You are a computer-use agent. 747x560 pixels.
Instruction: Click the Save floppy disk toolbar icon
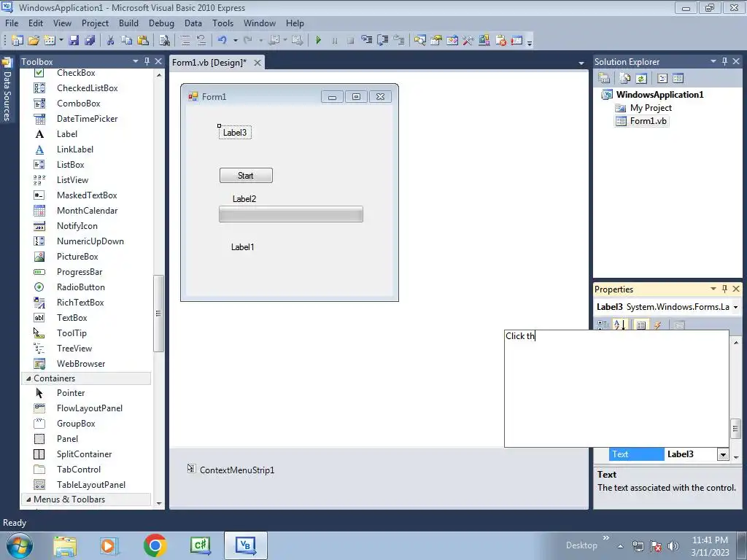coord(74,41)
